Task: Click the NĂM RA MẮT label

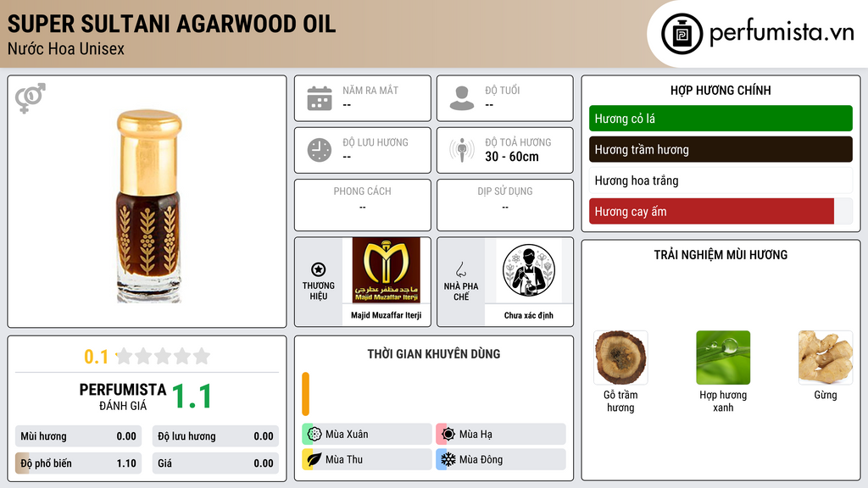Action: [x=370, y=90]
